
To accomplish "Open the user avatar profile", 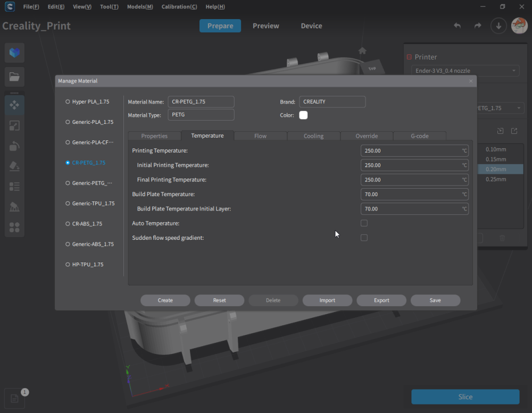I will pos(519,26).
